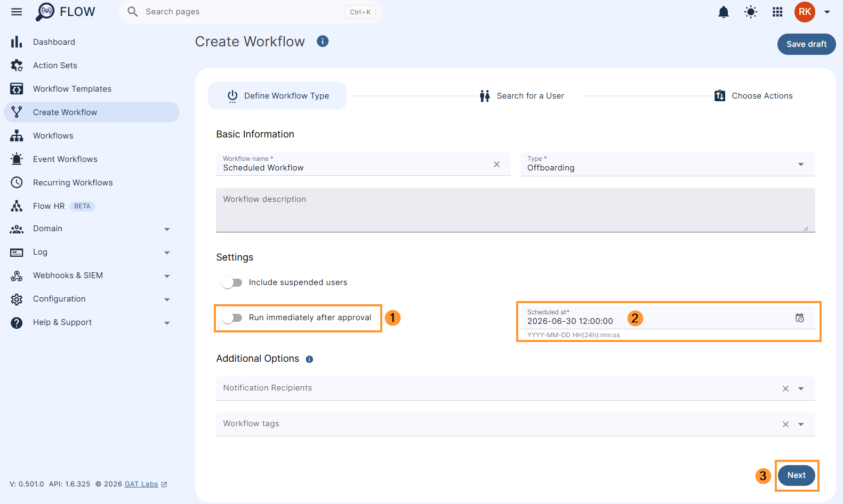Click the Recurring Workflows clock icon
The image size is (843, 504).
(17, 182)
